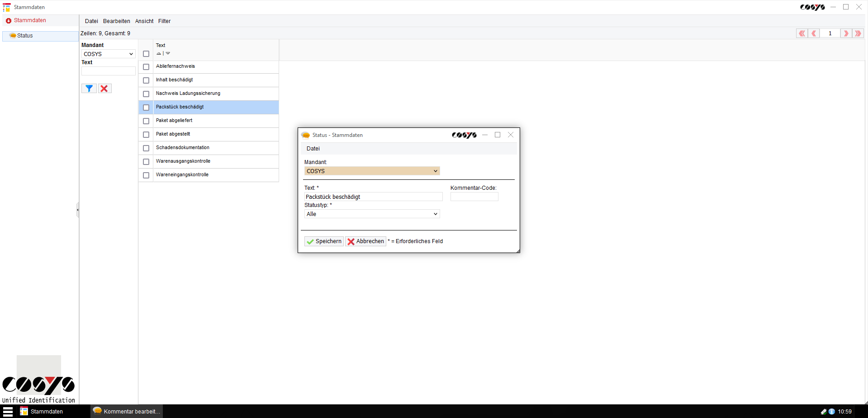Click the taskbar clock
Image resolution: width=868 pixels, height=418 pixels.
[x=844, y=412]
